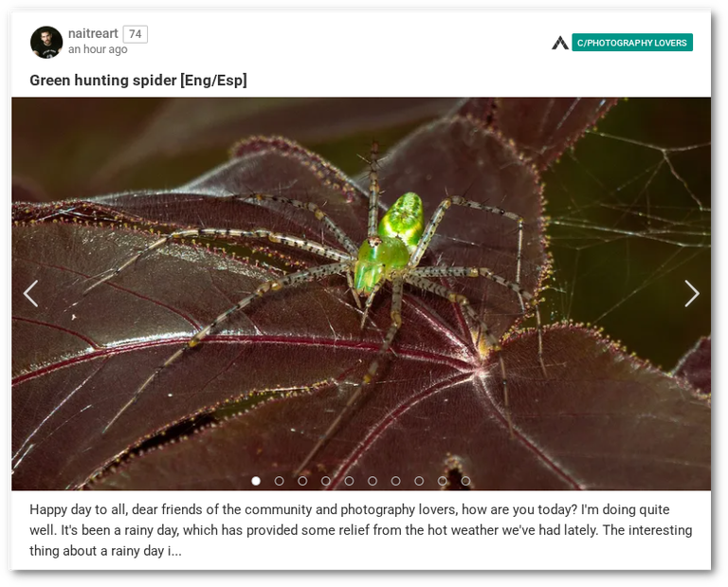728x587 pixels.
Task: Select the first carousel dot
Action: coord(256,481)
